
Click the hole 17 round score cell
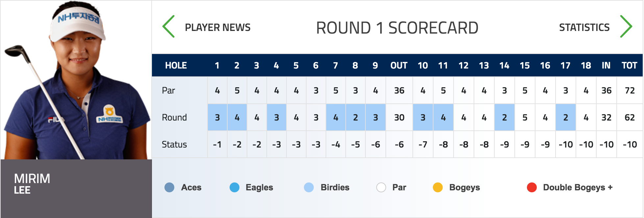[566, 117]
